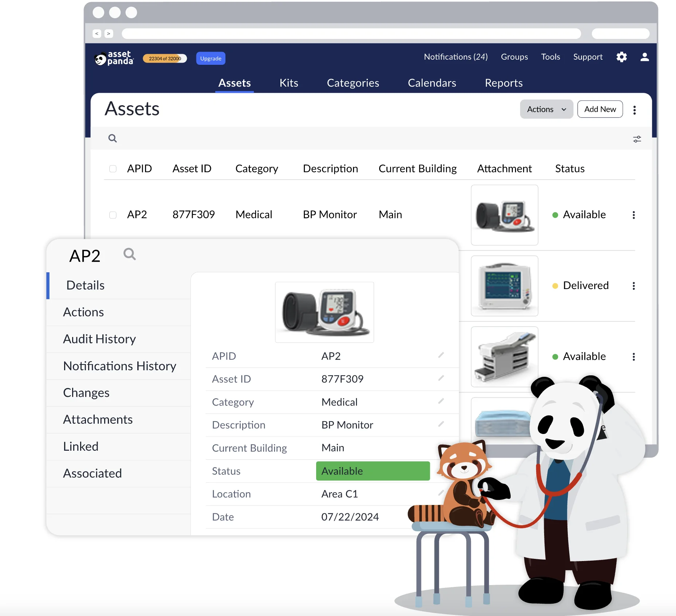Viewport: 676px width, 616px height.
Task: Check the AP2 row checkbox
Action: (x=113, y=215)
